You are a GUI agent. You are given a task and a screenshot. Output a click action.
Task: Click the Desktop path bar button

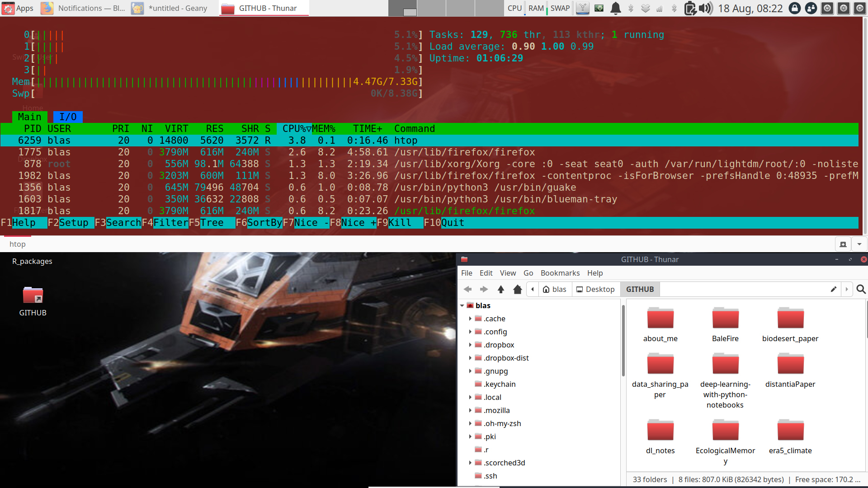point(595,289)
